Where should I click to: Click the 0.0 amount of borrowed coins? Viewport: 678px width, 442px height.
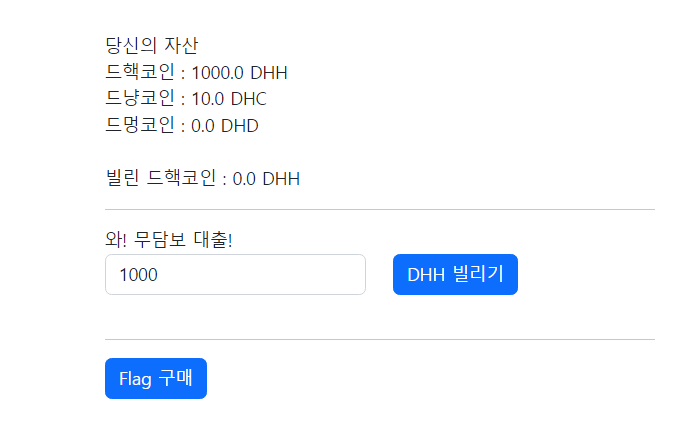pyautogui.click(x=244, y=179)
